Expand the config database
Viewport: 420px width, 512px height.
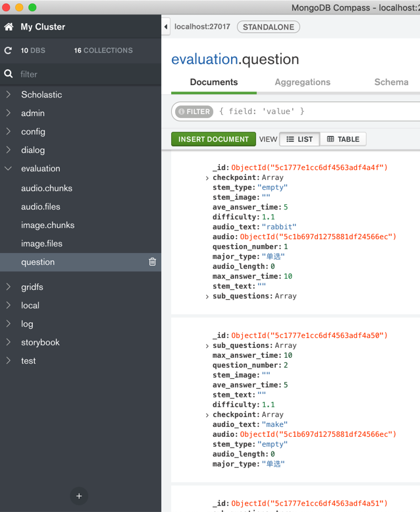[9, 131]
